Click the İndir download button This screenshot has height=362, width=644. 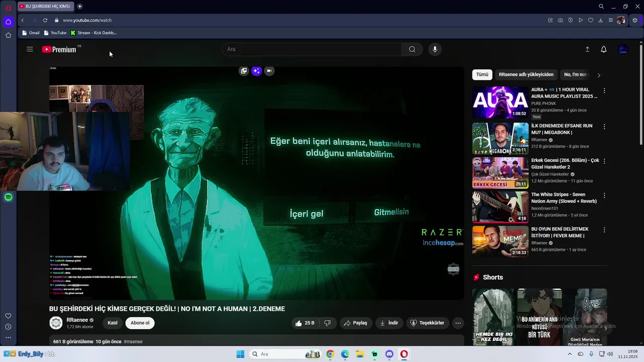click(389, 323)
